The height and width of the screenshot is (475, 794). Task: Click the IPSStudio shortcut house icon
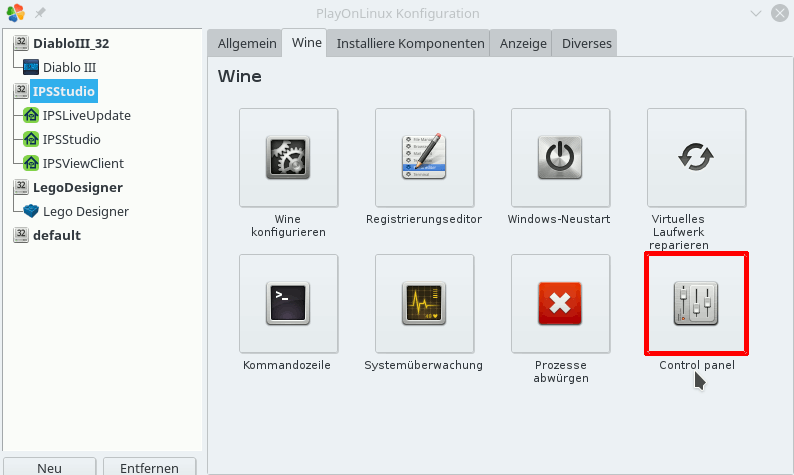point(31,139)
